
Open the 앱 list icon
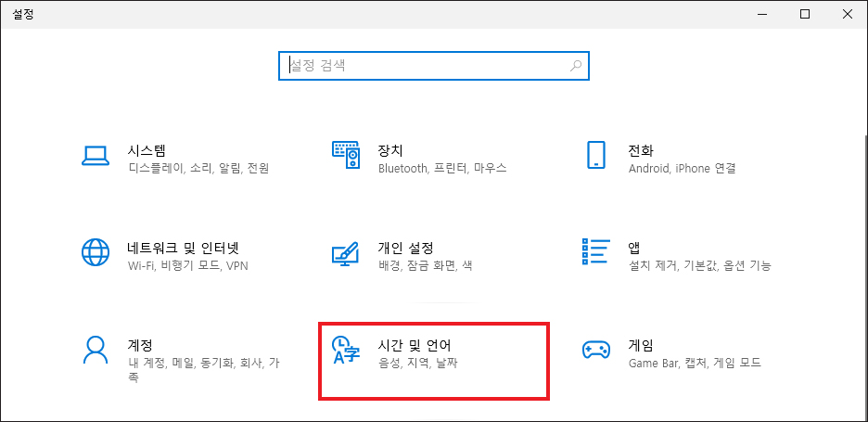coord(595,251)
